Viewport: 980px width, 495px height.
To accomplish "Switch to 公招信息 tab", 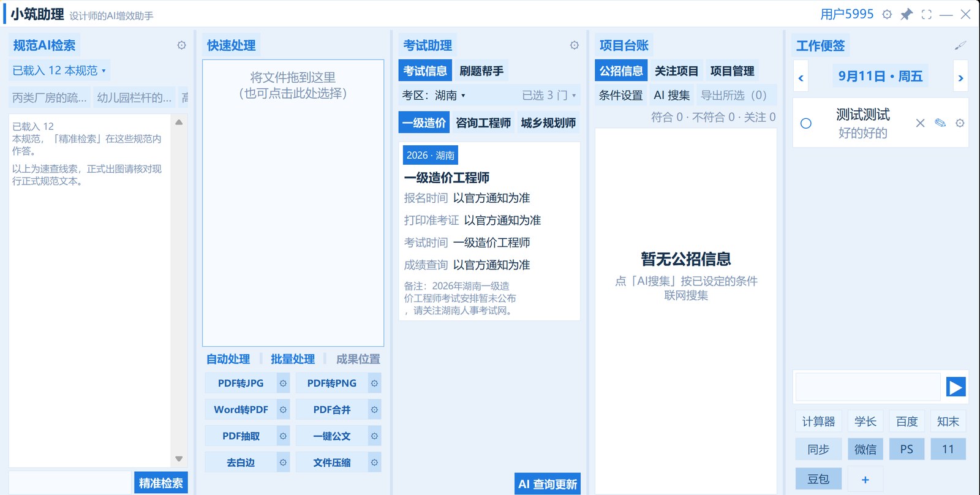I will pos(621,71).
